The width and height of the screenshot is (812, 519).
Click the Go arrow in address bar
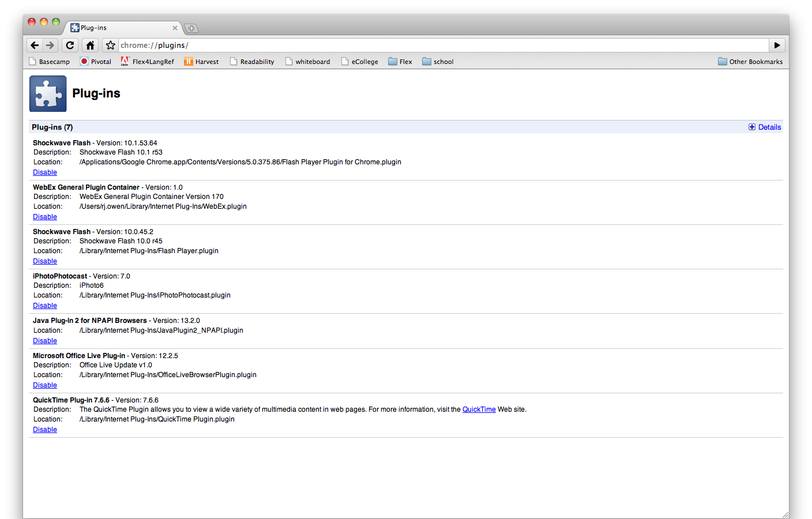(x=777, y=45)
